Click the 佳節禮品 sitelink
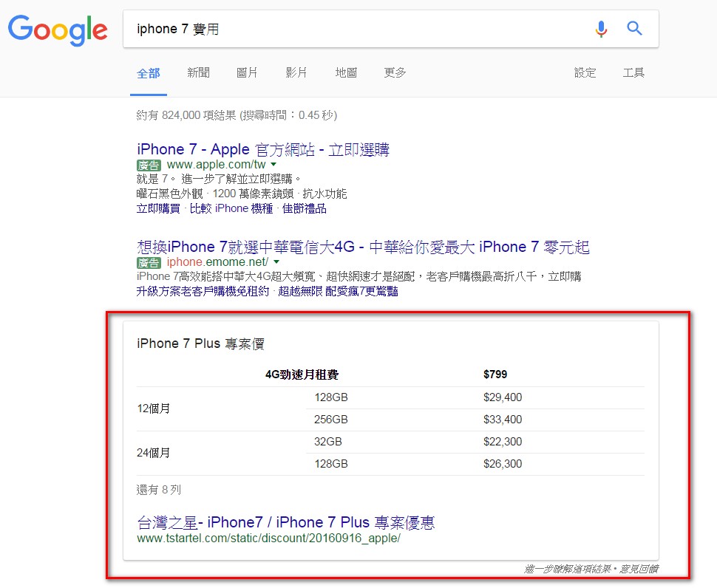 (x=304, y=209)
